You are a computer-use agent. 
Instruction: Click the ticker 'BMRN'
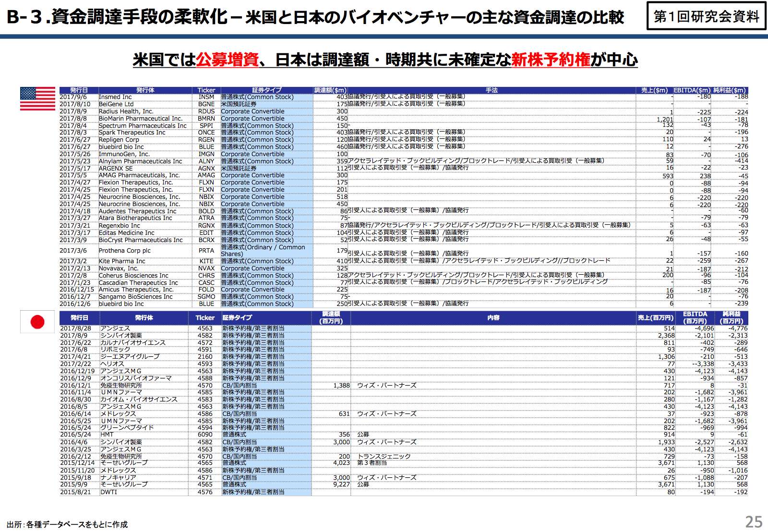tap(206, 119)
